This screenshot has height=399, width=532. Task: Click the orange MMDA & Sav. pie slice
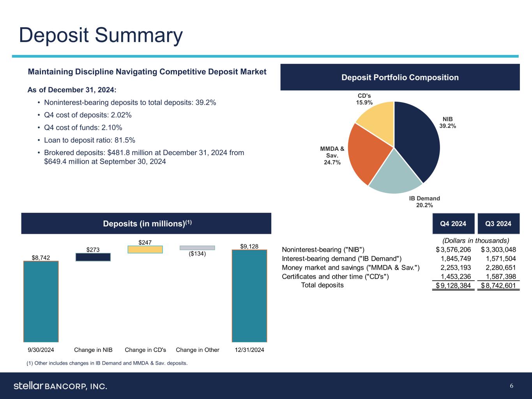pyautogui.click(x=362, y=152)
